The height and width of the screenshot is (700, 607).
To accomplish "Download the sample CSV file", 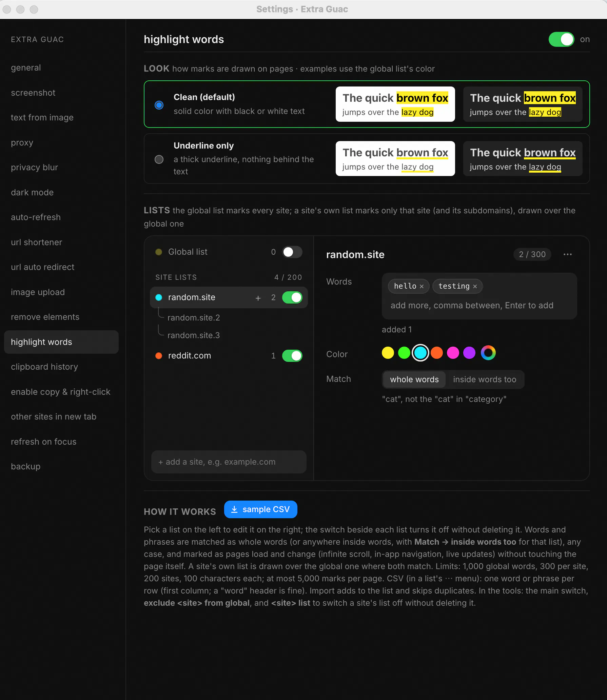I will click(260, 509).
